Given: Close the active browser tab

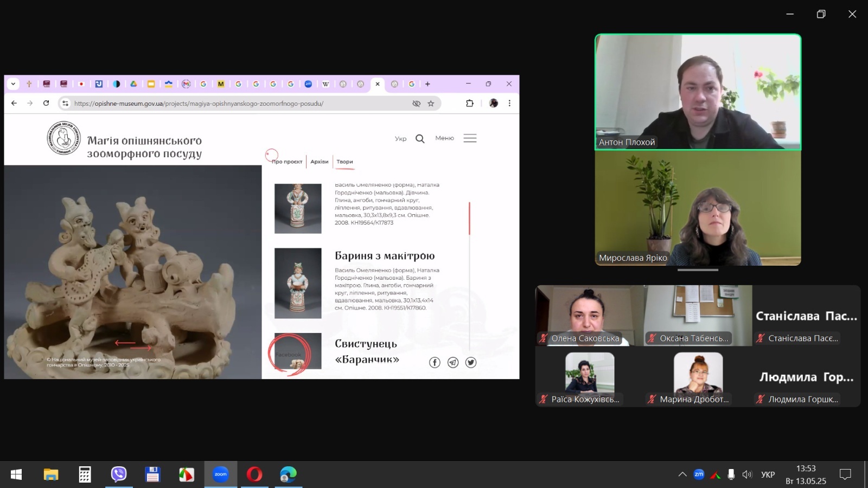Looking at the screenshot, I should click(x=378, y=84).
